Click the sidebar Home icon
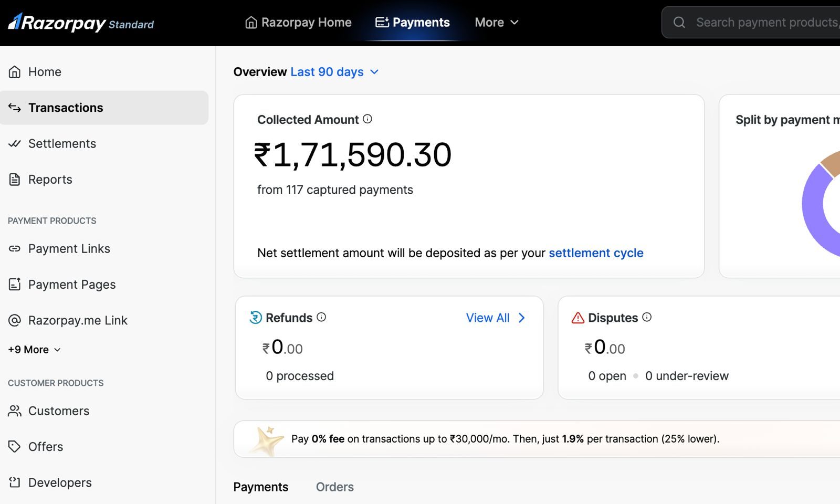The image size is (840, 504). tap(15, 72)
